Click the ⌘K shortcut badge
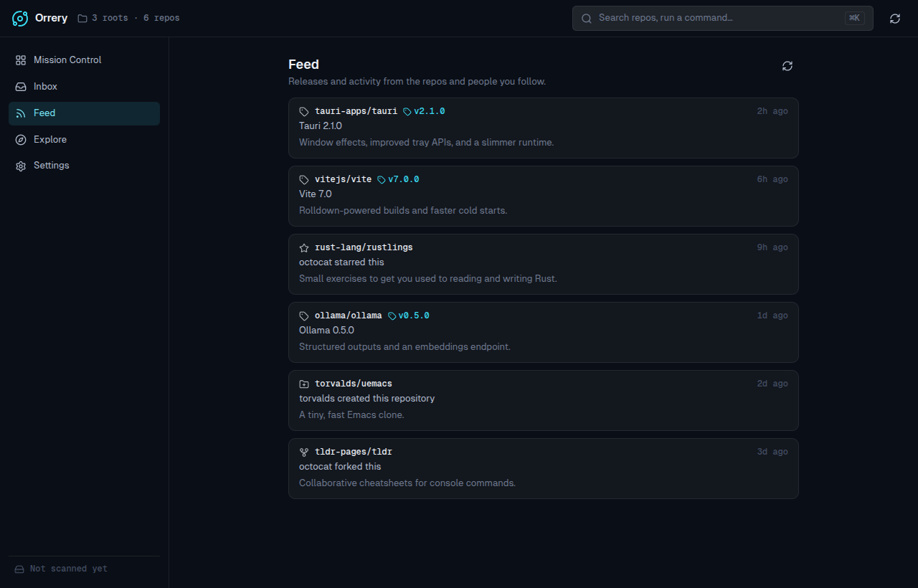This screenshot has height=588, width=918. point(854,19)
